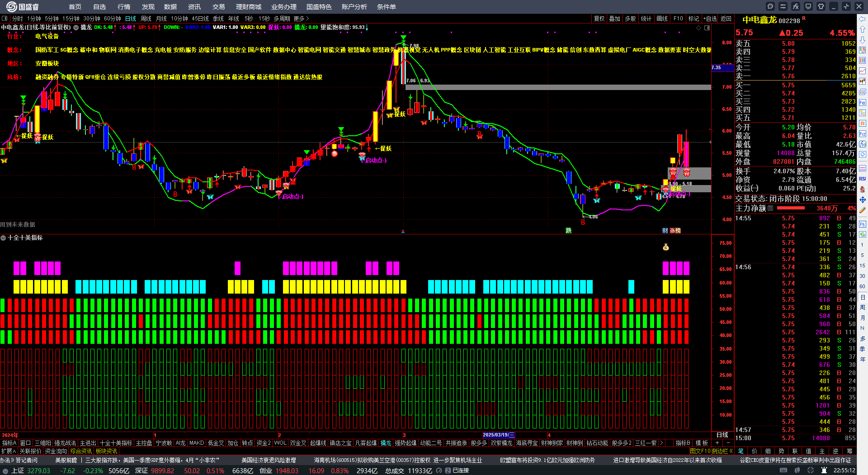
Task: Open the 多周期 multi-period option
Action: (282, 19)
